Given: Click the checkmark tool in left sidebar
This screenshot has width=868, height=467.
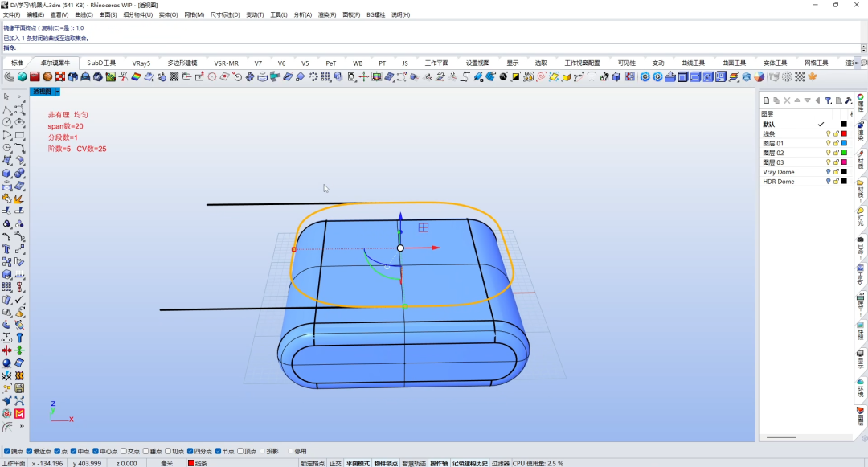Looking at the screenshot, I should 19,299.
